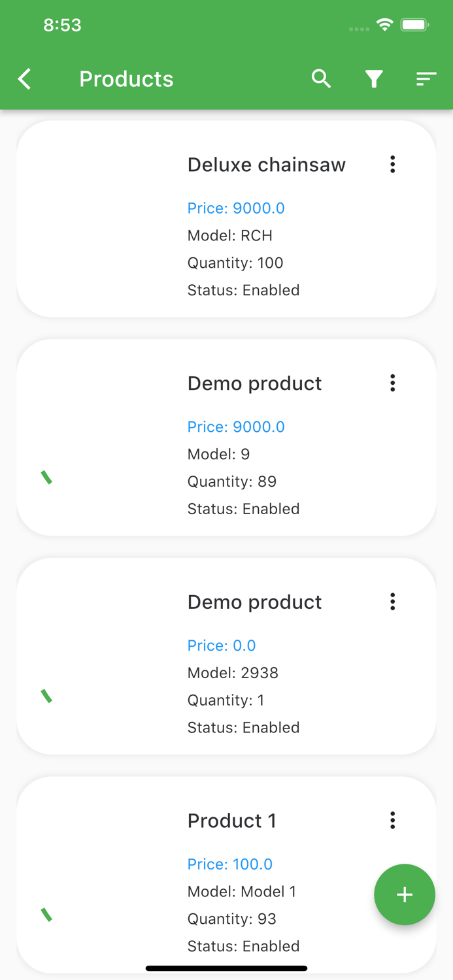Tap Status: Enabled on Deluxe chainsaw
Viewport: 453px width, 980px height.
(243, 290)
